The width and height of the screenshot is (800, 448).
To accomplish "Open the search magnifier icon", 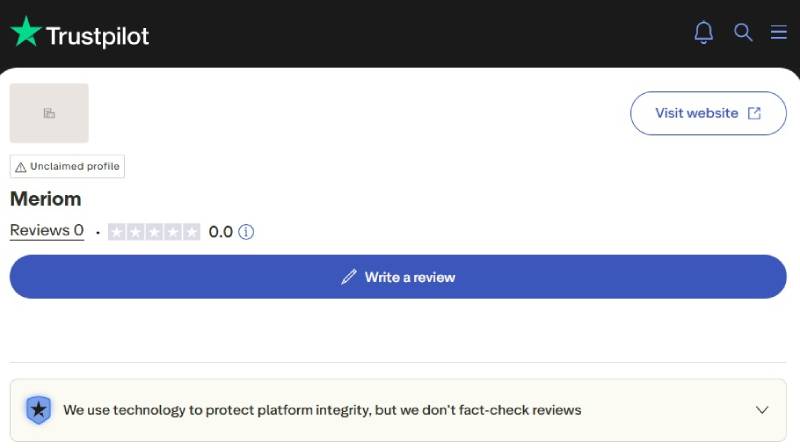I will click(743, 32).
